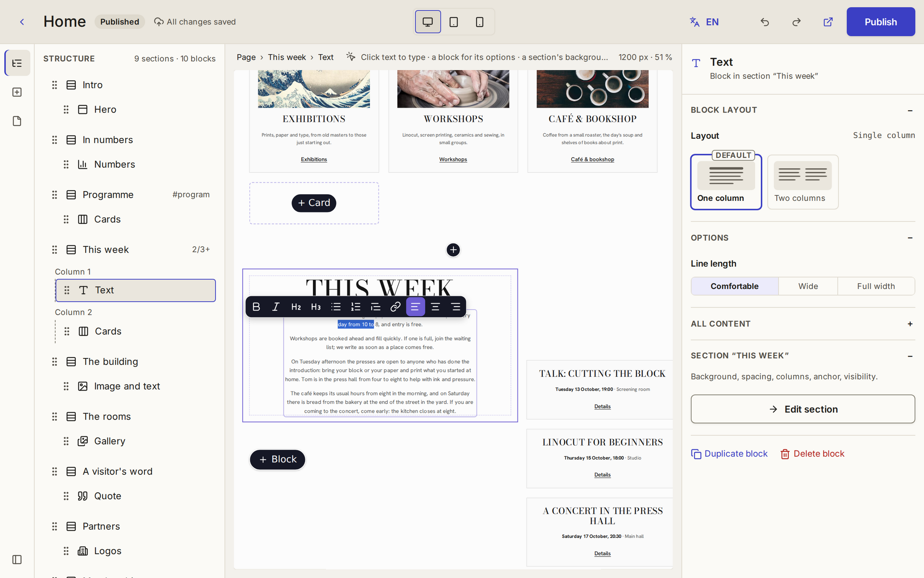
Task: Set heading level H3
Action: pyautogui.click(x=316, y=307)
